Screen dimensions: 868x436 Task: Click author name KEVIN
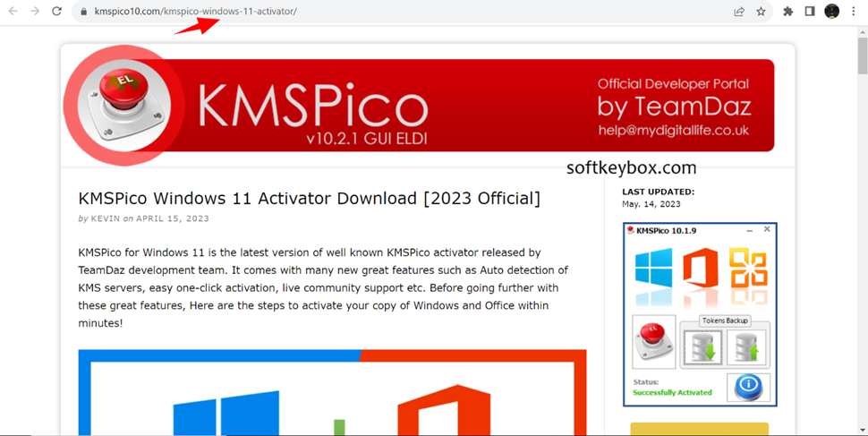click(x=106, y=218)
